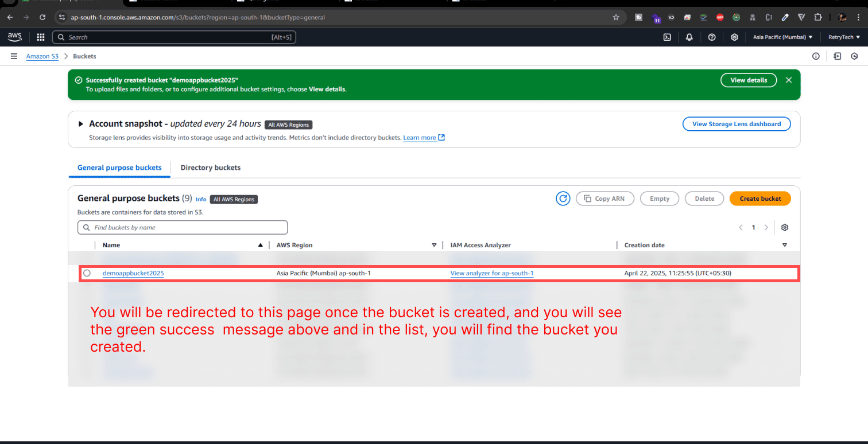Open the AWS Region column filter

click(x=434, y=245)
